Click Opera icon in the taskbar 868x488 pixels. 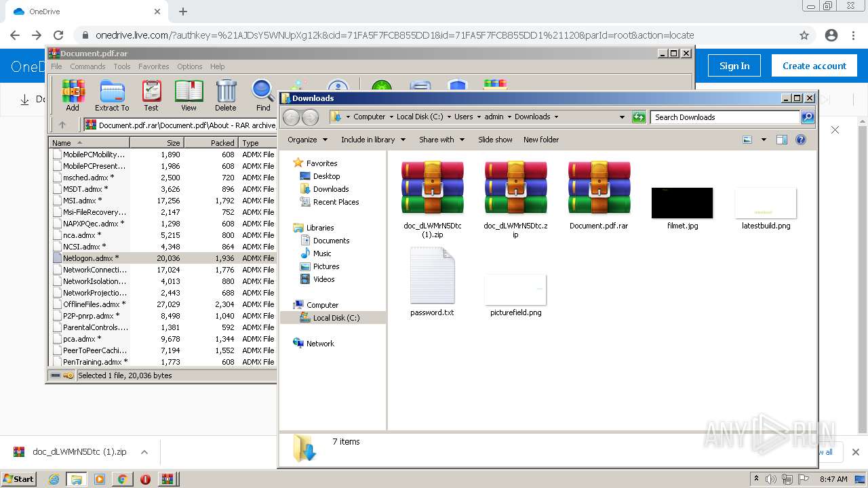pyautogui.click(x=145, y=479)
